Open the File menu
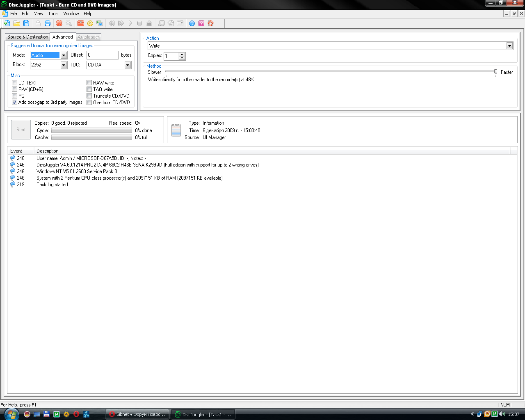Viewport: 525px width, 420px height. [x=14, y=14]
